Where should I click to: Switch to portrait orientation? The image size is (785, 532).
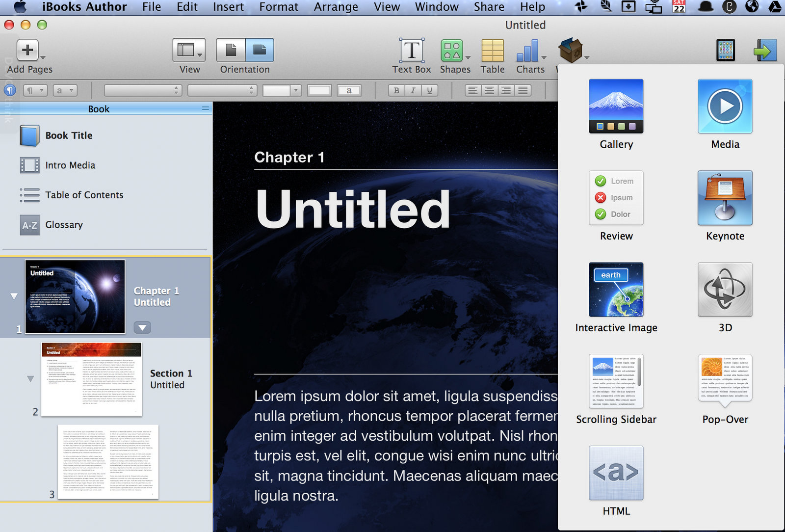tap(231, 50)
